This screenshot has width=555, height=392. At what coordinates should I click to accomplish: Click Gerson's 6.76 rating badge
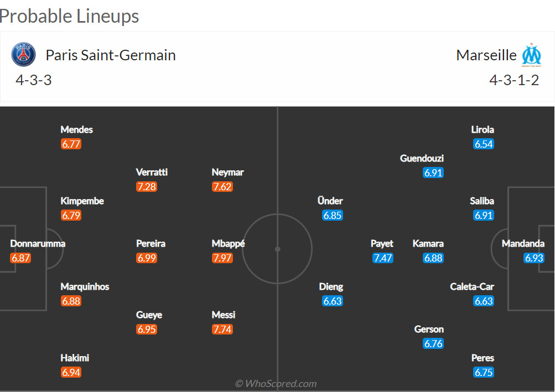[x=433, y=344]
